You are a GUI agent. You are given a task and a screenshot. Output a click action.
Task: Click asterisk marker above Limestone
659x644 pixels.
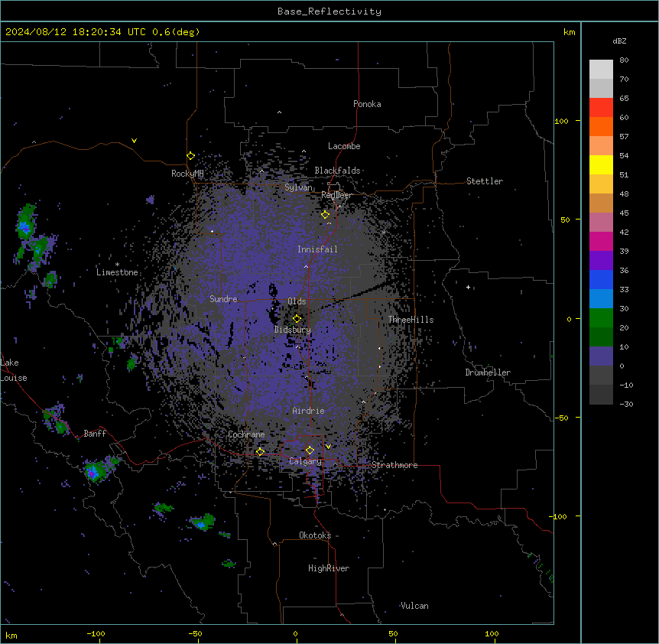(117, 265)
